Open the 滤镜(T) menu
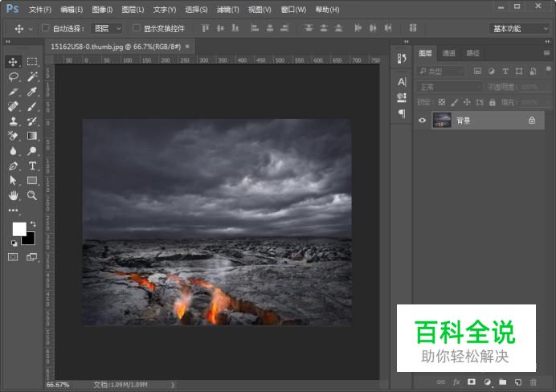Viewport: 556px width, 392px height. tap(228, 10)
